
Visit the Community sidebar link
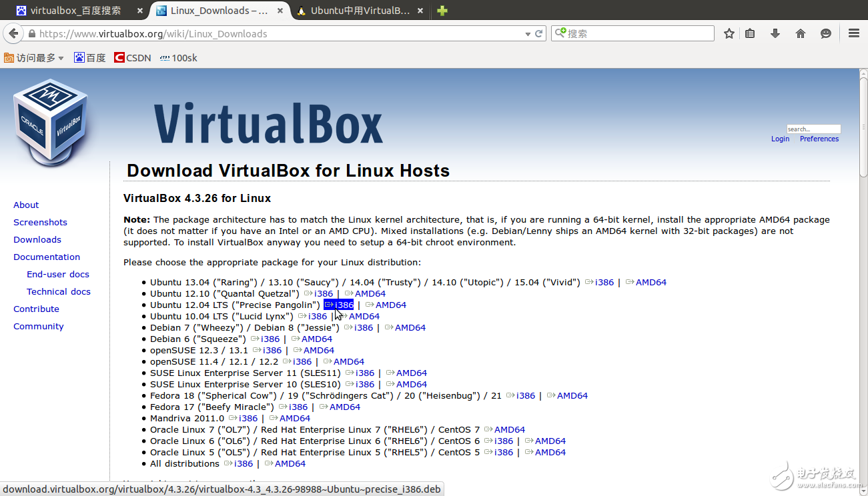pyautogui.click(x=39, y=326)
